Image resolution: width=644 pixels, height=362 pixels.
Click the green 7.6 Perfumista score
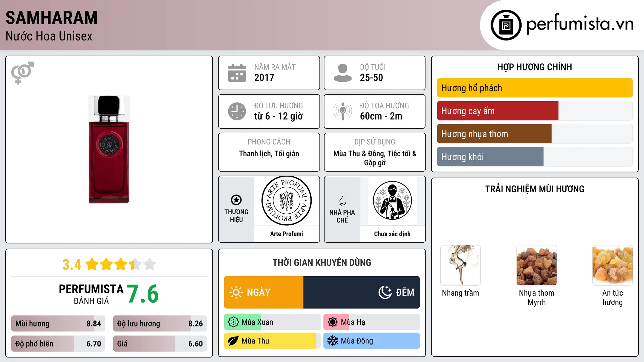pyautogui.click(x=143, y=294)
